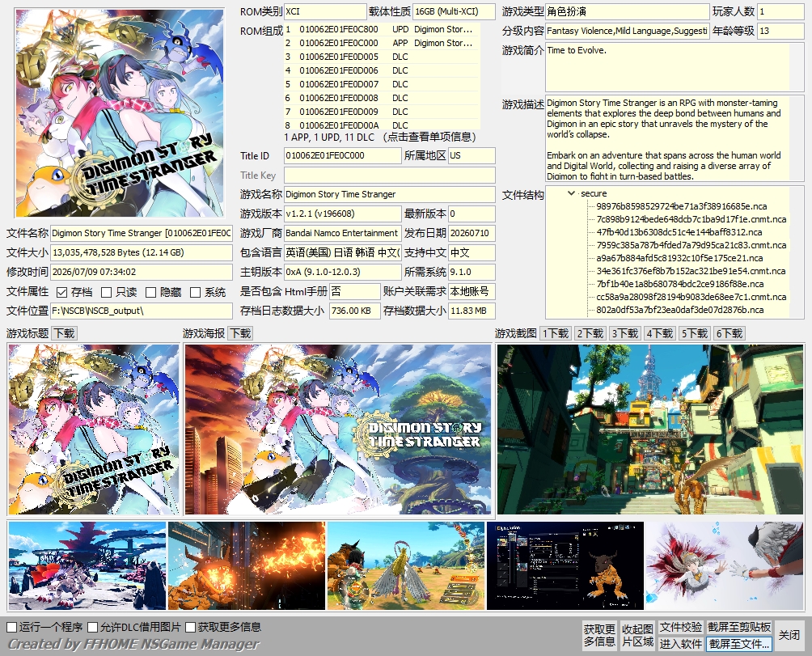Screen dimensions: 812x656
Task: Select DLC row 010062E01FE0D005
Action: pos(383,57)
